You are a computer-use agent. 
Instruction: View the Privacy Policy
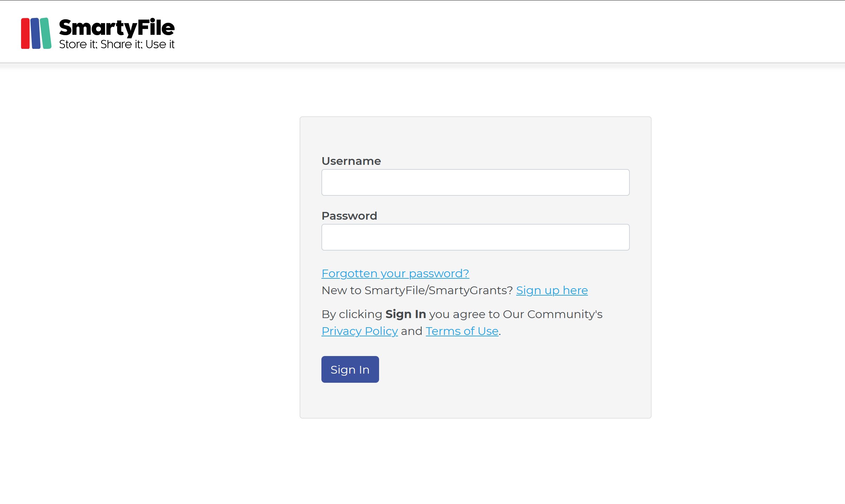(359, 331)
